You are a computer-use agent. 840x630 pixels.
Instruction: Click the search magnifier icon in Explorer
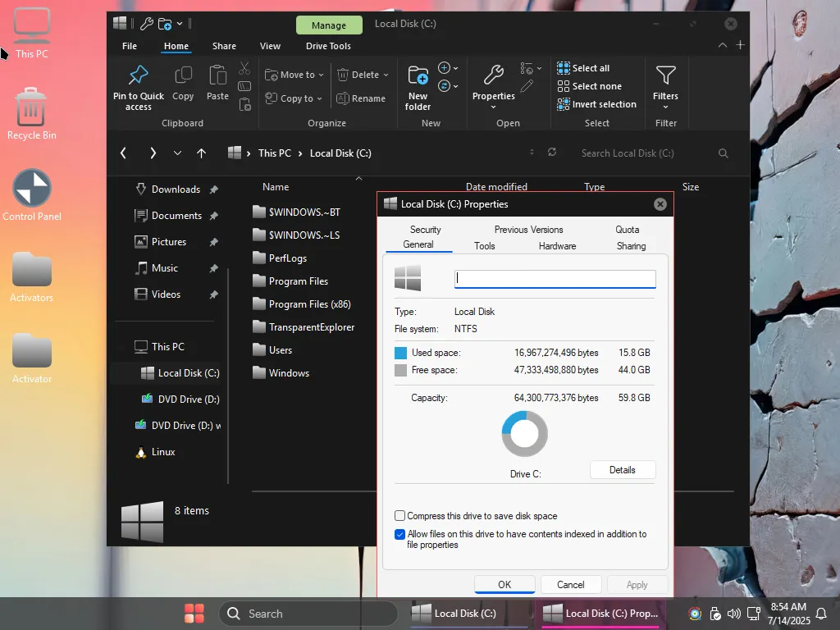click(724, 153)
